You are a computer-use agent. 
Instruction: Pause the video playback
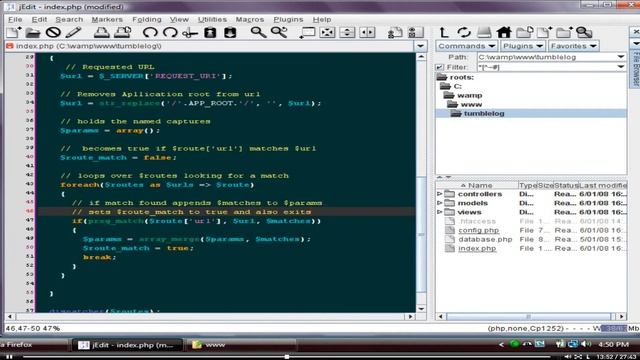point(9,357)
